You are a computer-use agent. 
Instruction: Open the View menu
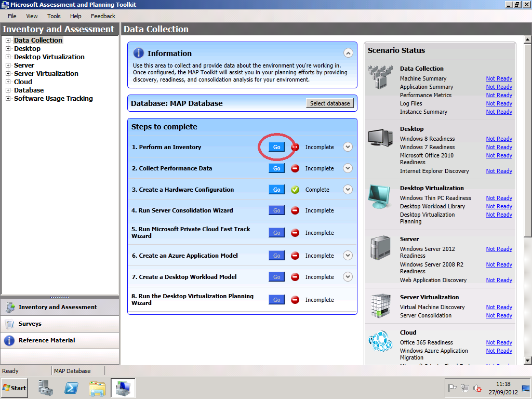[32, 16]
